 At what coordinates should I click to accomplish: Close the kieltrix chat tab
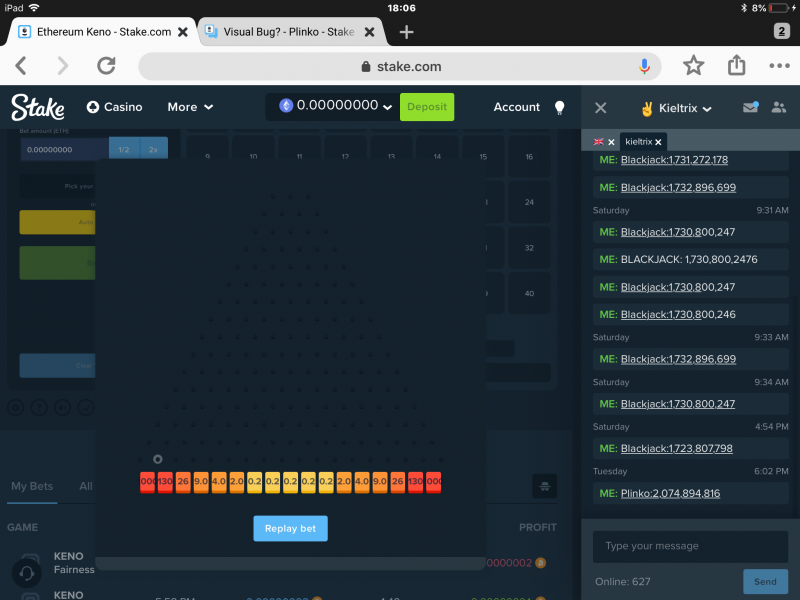[x=658, y=142]
